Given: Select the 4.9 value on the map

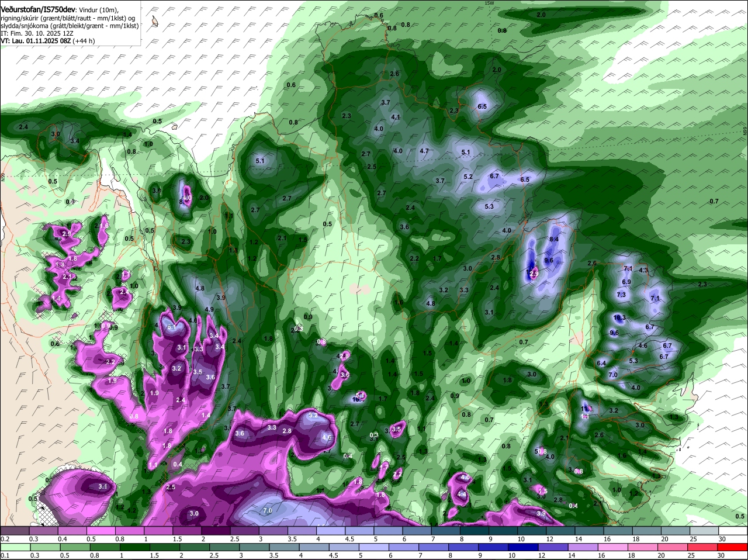Looking at the screenshot, I should click(209, 310).
